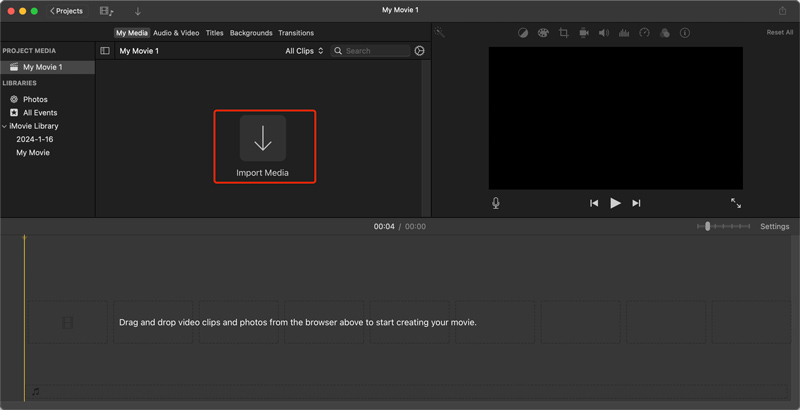This screenshot has height=410, width=800.
Task: Click the import down-arrow in toolbar
Action: (137, 11)
